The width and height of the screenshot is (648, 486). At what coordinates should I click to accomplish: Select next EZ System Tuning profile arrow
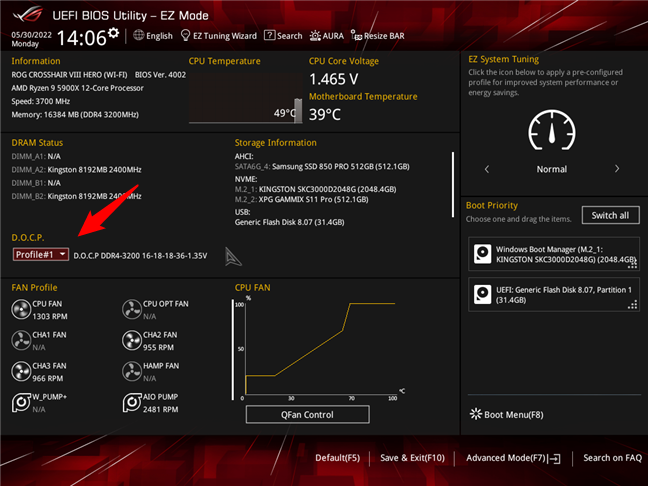[617, 169]
